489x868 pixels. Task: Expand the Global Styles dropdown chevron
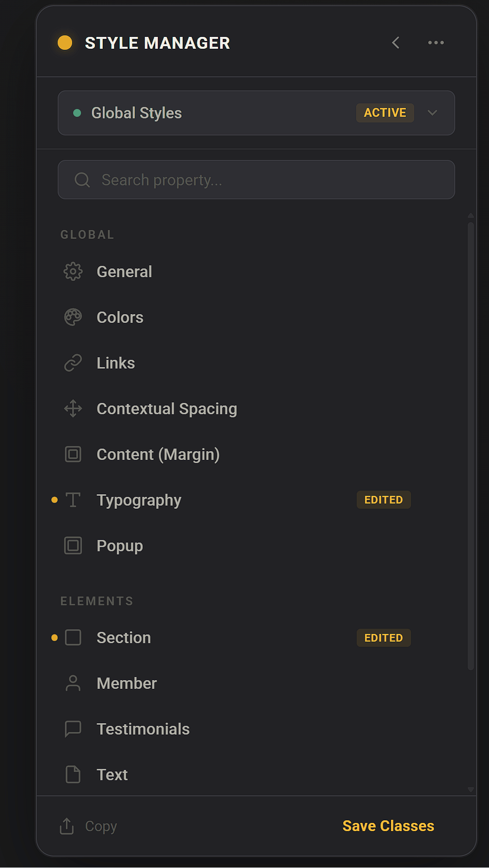432,113
